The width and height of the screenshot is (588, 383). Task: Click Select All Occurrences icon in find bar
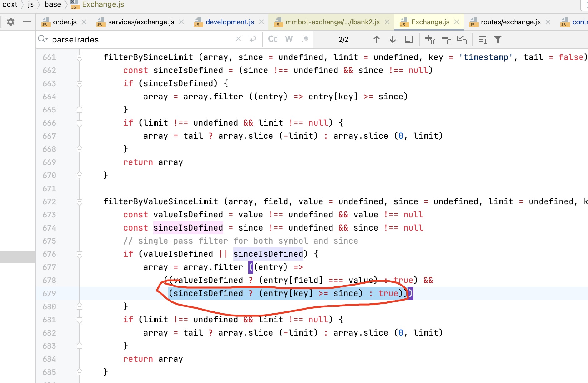[462, 39]
